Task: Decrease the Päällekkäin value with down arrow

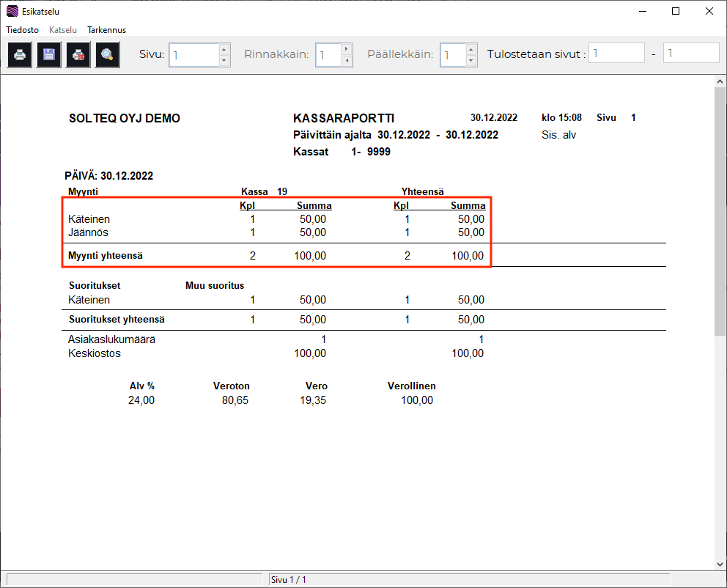Action: [x=471, y=61]
